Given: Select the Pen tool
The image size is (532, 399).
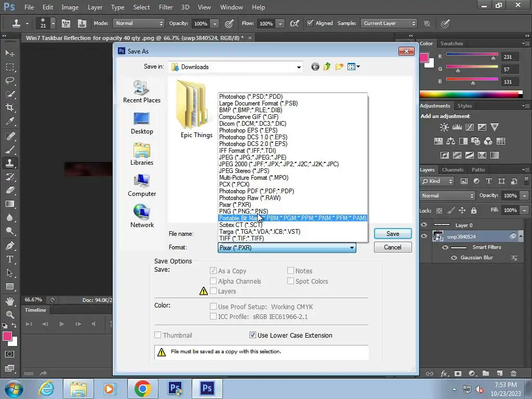Looking at the screenshot, I should (x=10, y=246).
